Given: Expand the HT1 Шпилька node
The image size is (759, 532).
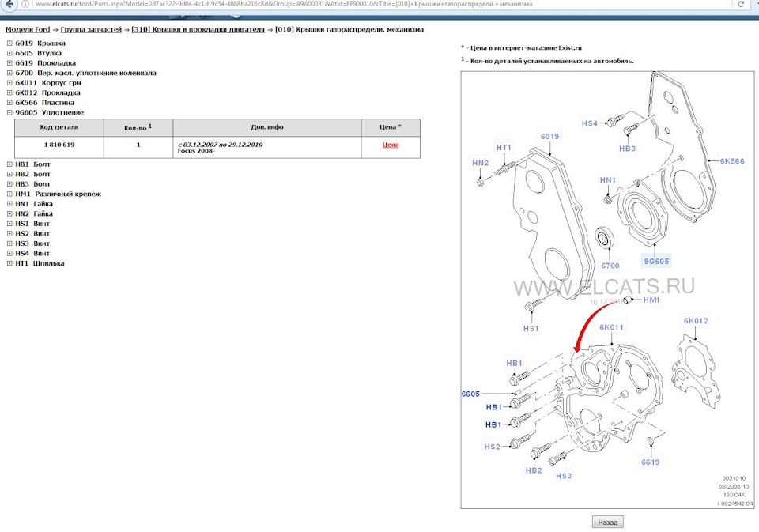Looking at the screenshot, I should 9,263.
